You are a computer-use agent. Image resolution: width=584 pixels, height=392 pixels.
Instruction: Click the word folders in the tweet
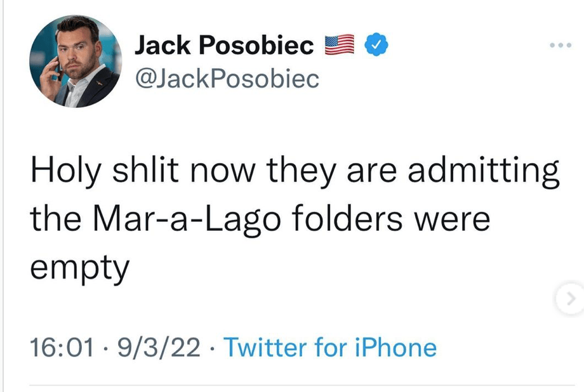pyautogui.click(x=347, y=218)
